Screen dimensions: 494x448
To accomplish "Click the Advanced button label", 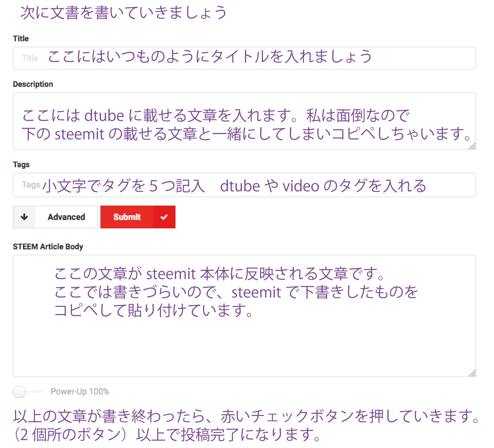I will point(67,217).
